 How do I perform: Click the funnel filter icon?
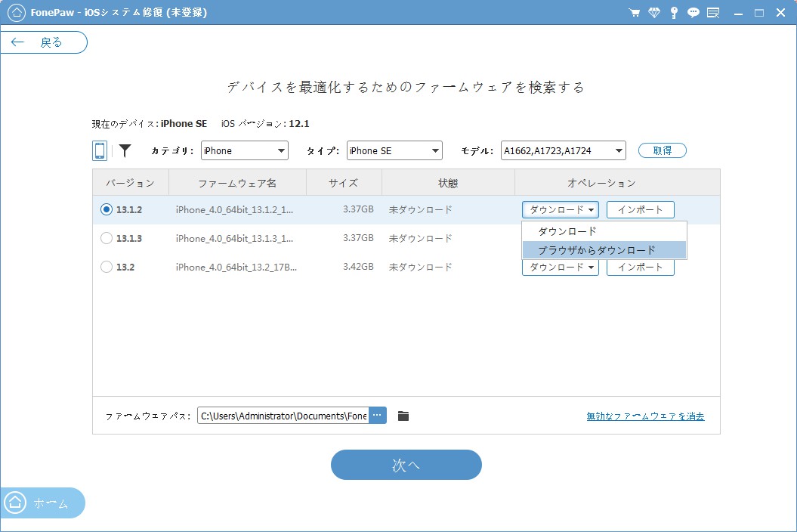(x=125, y=150)
